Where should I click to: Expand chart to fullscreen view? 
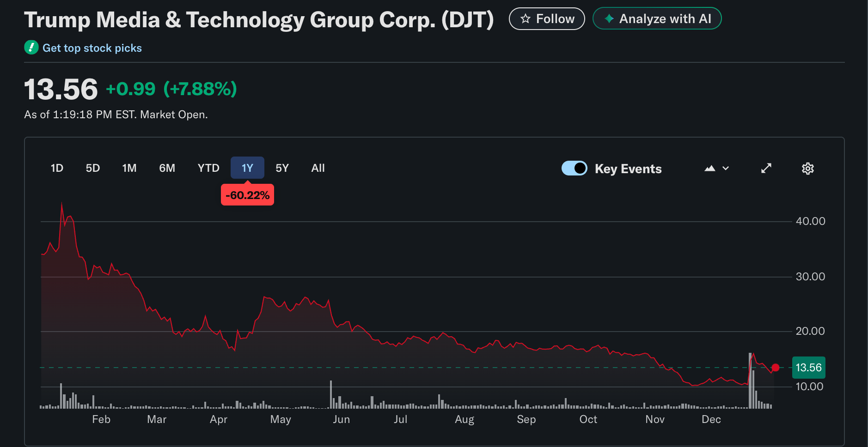pos(766,169)
